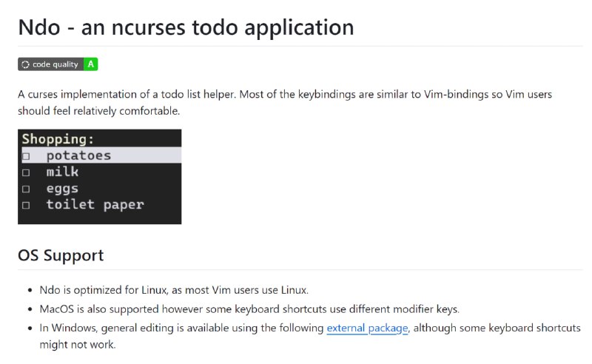Screen dimensions: 592x364
Task: Click the code quality badge label
Action: tap(55, 64)
